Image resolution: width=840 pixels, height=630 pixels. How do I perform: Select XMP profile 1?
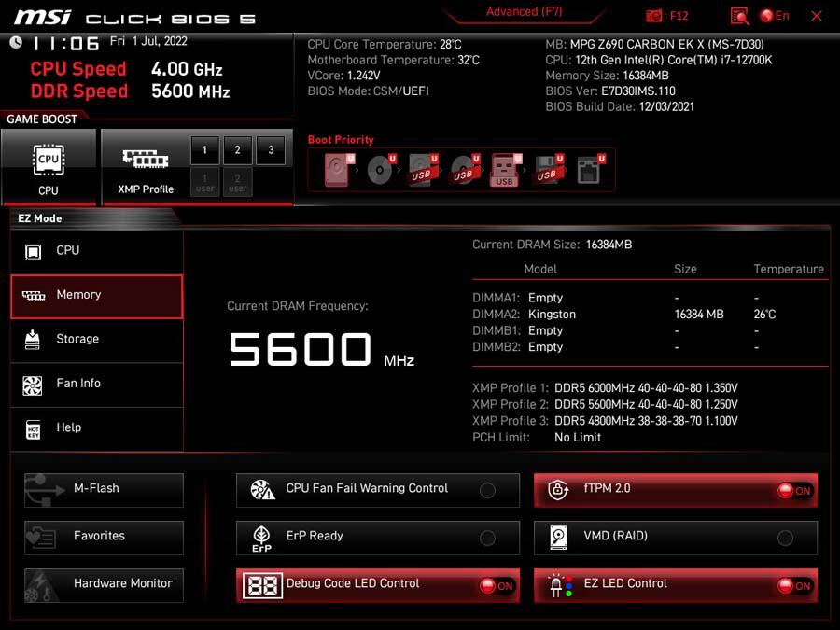pyautogui.click(x=204, y=150)
